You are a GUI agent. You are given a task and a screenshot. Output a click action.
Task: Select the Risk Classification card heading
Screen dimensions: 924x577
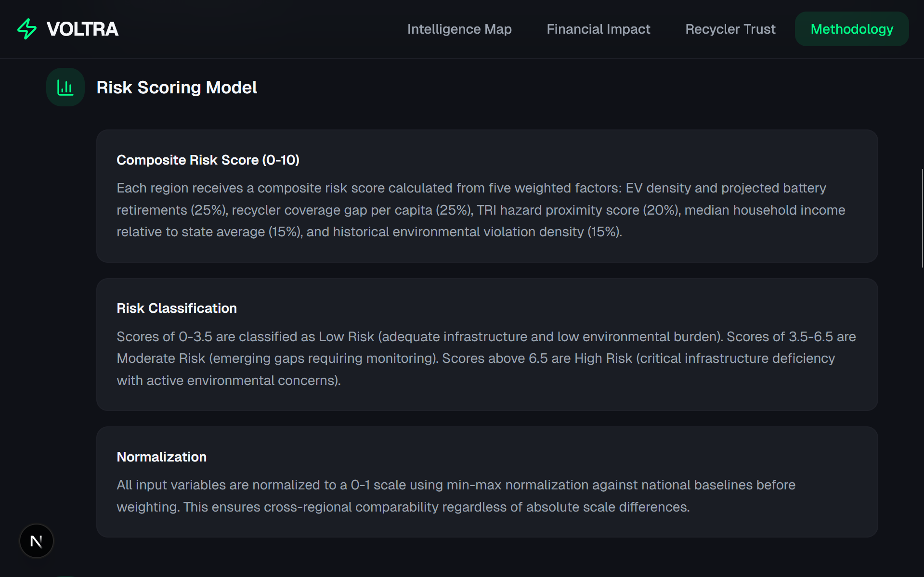point(176,308)
